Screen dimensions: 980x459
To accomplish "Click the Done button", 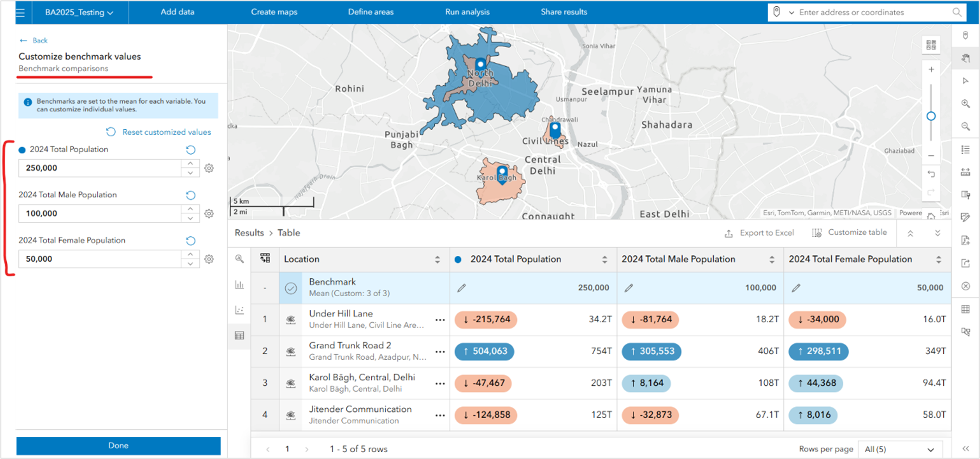I will [x=118, y=445].
